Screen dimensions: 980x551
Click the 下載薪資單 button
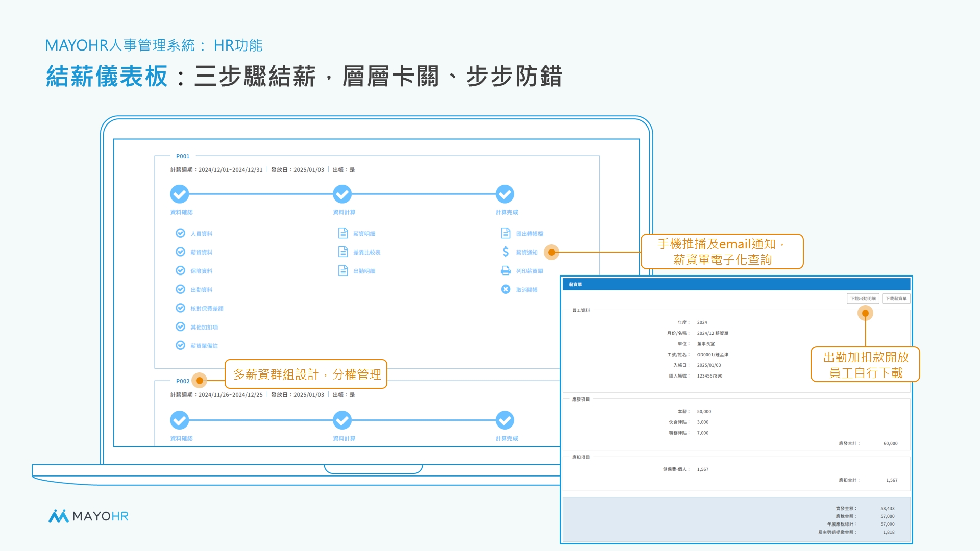coord(896,299)
